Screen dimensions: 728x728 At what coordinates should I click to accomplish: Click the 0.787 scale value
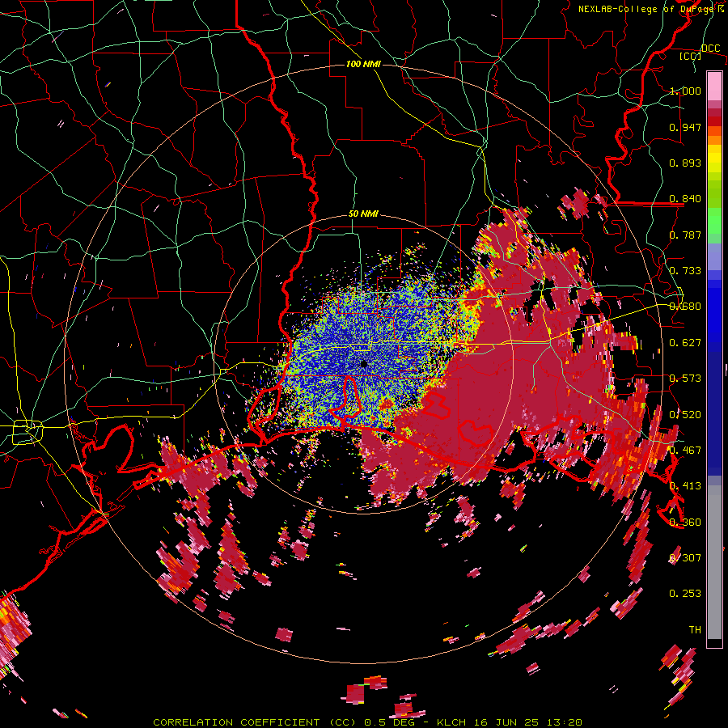tap(685, 235)
